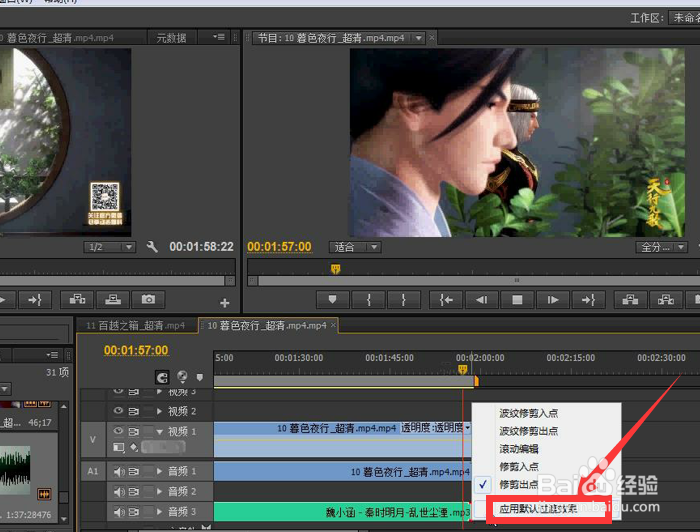Open program monitor 适合 zoom dropdown

(x=355, y=247)
